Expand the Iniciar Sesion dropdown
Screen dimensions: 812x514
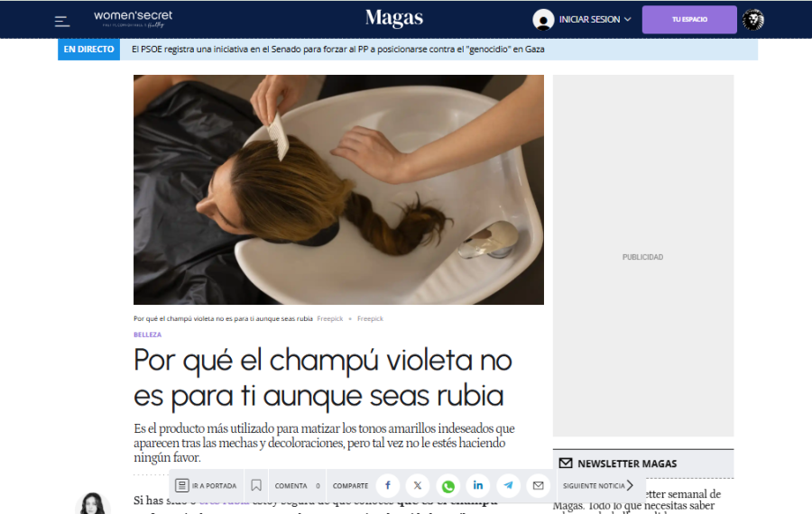point(628,19)
